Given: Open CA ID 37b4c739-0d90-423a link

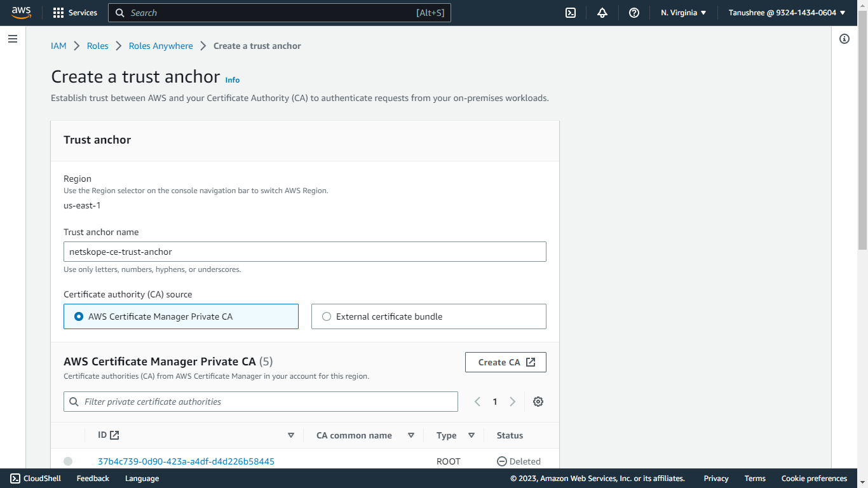Looking at the screenshot, I should pos(186,461).
